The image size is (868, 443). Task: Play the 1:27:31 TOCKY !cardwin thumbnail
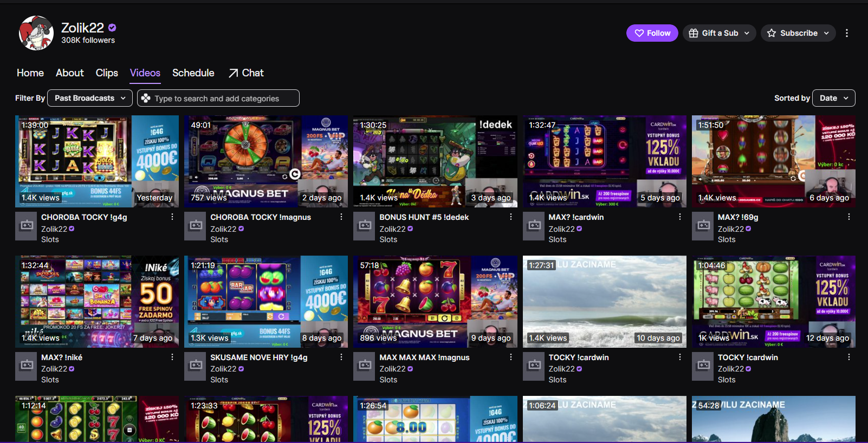pos(605,302)
